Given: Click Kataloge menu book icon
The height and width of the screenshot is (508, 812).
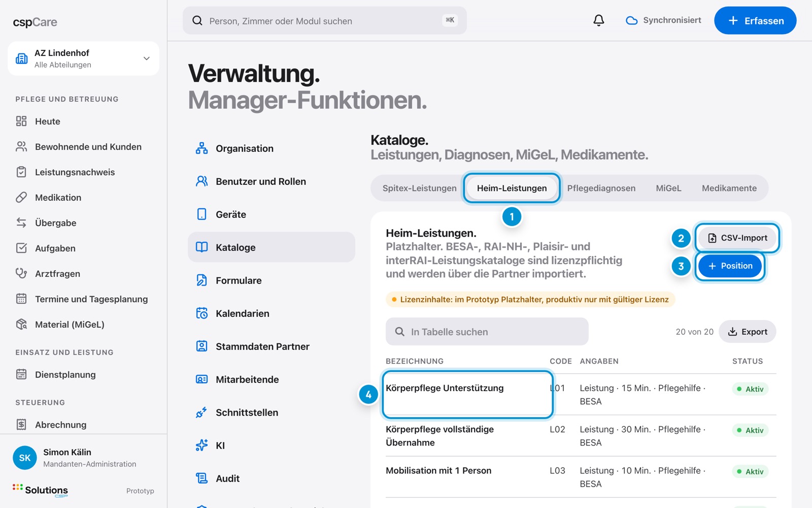Looking at the screenshot, I should pyautogui.click(x=201, y=247).
